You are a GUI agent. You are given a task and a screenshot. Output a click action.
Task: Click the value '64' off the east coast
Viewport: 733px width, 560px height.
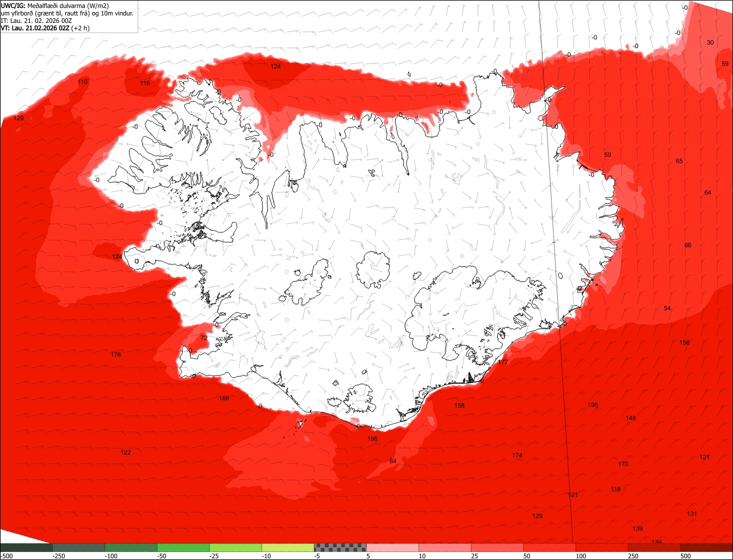[708, 193]
